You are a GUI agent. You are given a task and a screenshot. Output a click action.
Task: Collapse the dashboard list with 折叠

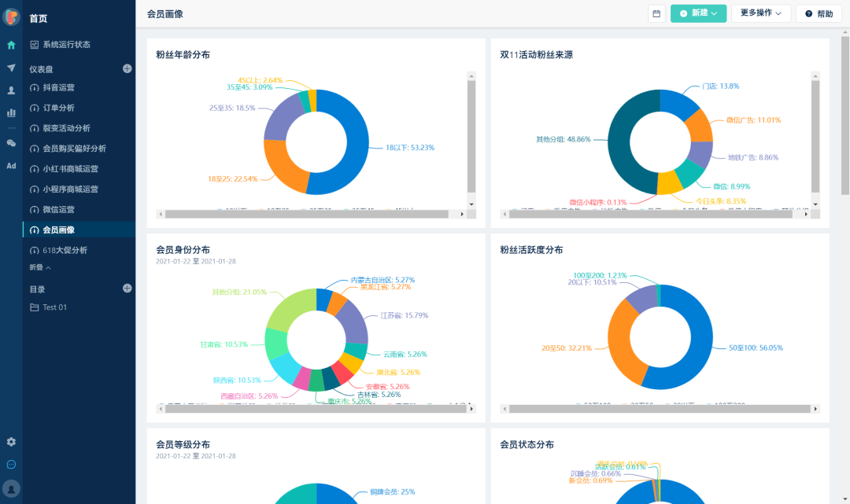click(x=39, y=267)
